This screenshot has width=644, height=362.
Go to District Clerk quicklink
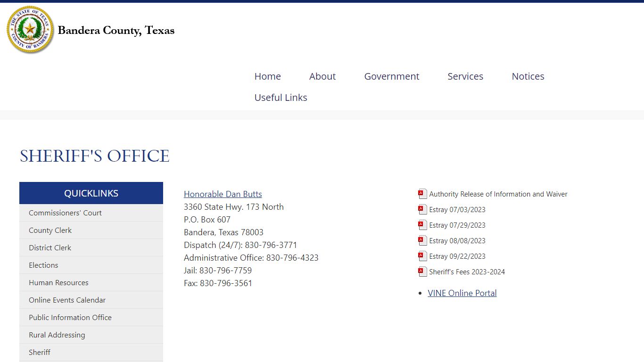[91, 248]
